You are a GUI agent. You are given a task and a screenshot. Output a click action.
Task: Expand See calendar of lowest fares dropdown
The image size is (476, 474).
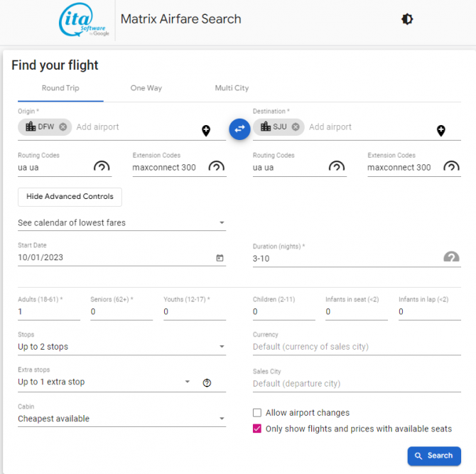pos(121,222)
